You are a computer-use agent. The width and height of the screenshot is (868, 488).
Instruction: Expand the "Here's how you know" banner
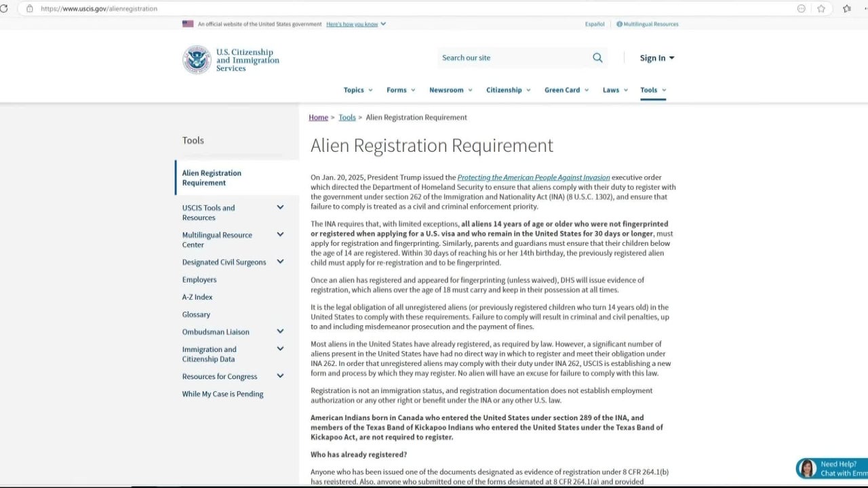point(356,24)
